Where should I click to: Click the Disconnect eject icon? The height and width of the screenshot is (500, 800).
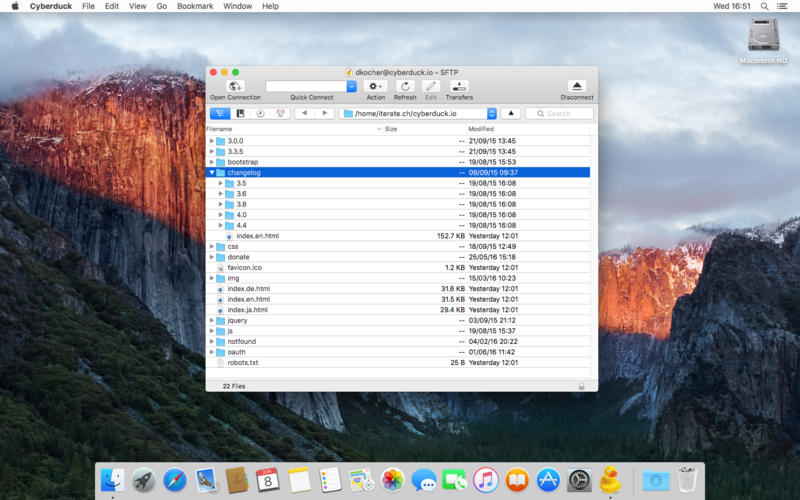coord(576,87)
